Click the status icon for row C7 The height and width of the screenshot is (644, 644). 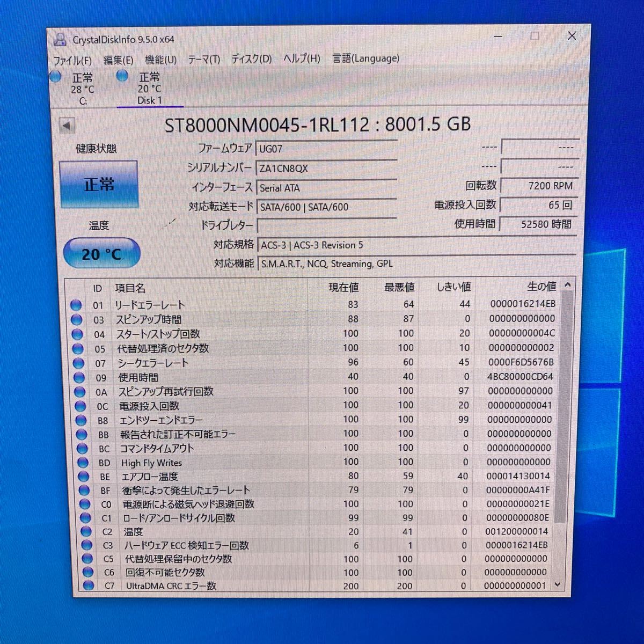(87, 586)
